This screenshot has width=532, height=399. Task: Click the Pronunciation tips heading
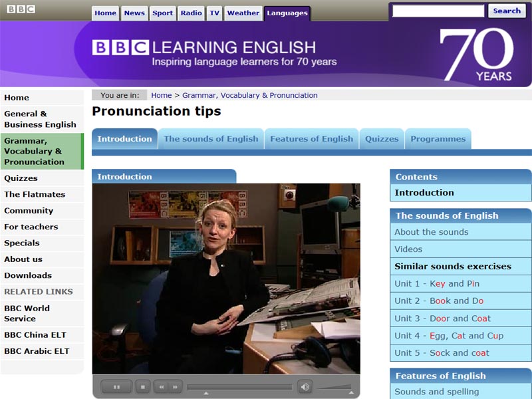(156, 111)
